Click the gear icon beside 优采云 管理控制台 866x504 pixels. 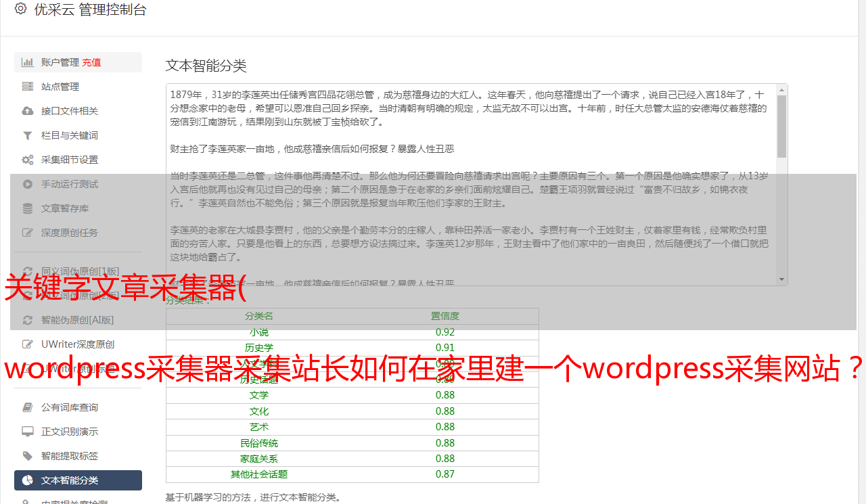click(20, 9)
